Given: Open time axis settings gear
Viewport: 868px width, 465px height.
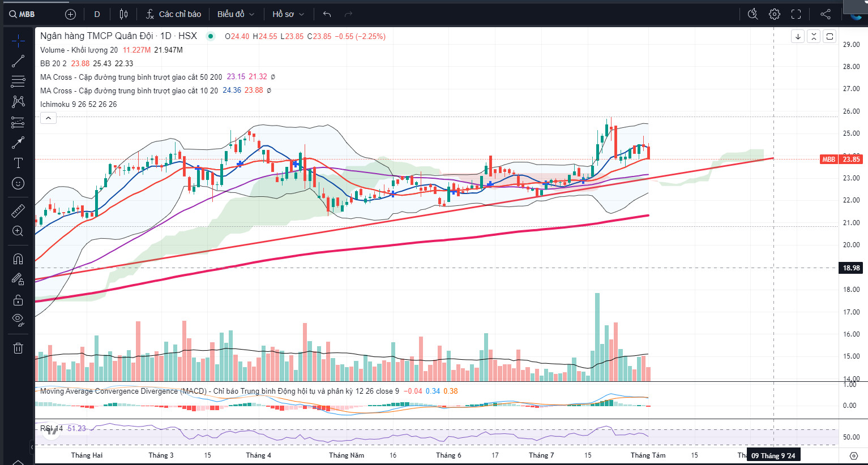Looking at the screenshot, I should pyautogui.click(x=854, y=455).
